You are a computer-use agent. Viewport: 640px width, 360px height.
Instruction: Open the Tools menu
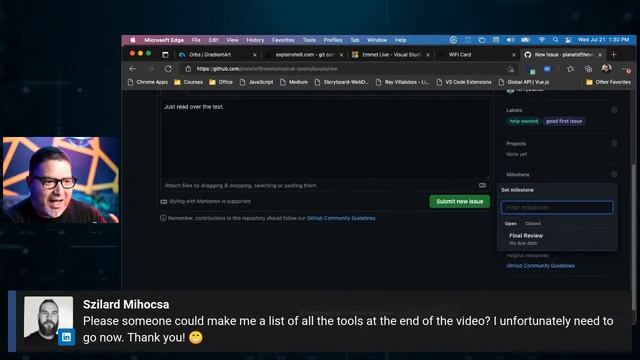click(x=309, y=40)
